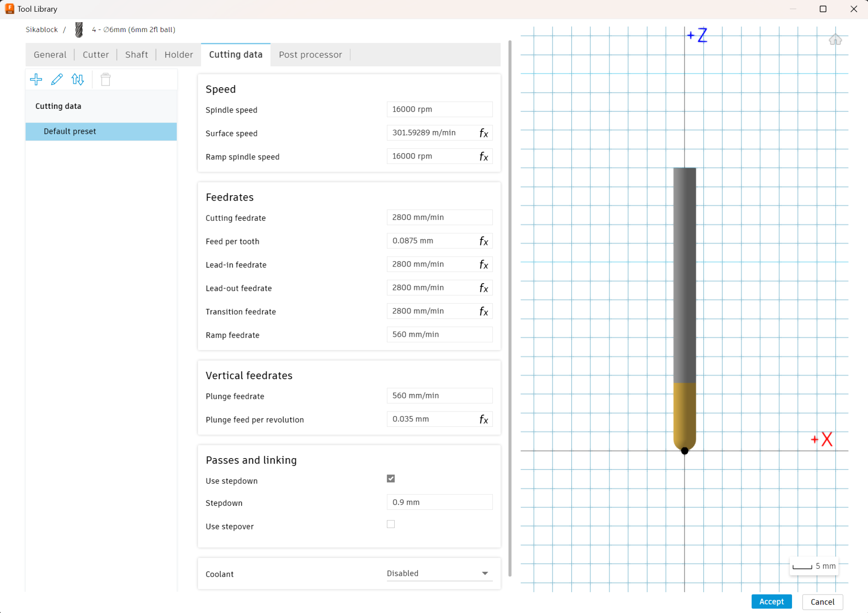Click fx icon next to Surface speed
This screenshot has height=613, width=868.
(x=483, y=133)
